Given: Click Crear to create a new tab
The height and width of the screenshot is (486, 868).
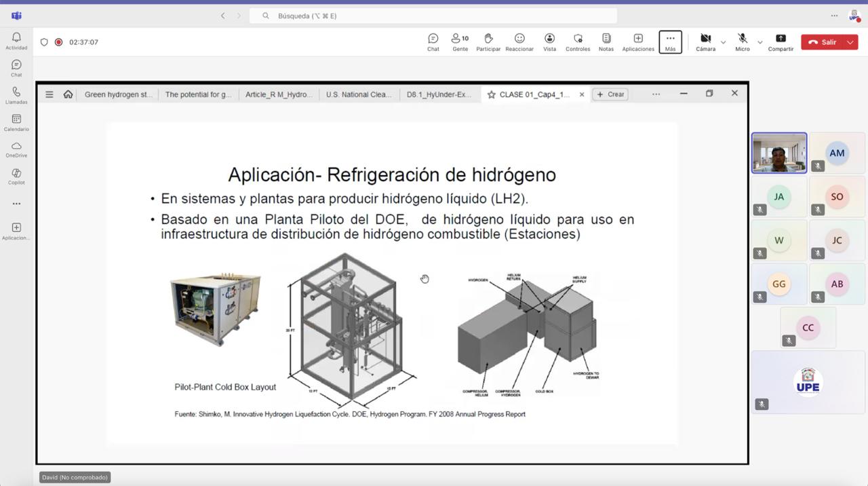Looking at the screenshot, I should pyautogui.click(x=610, y=94).
